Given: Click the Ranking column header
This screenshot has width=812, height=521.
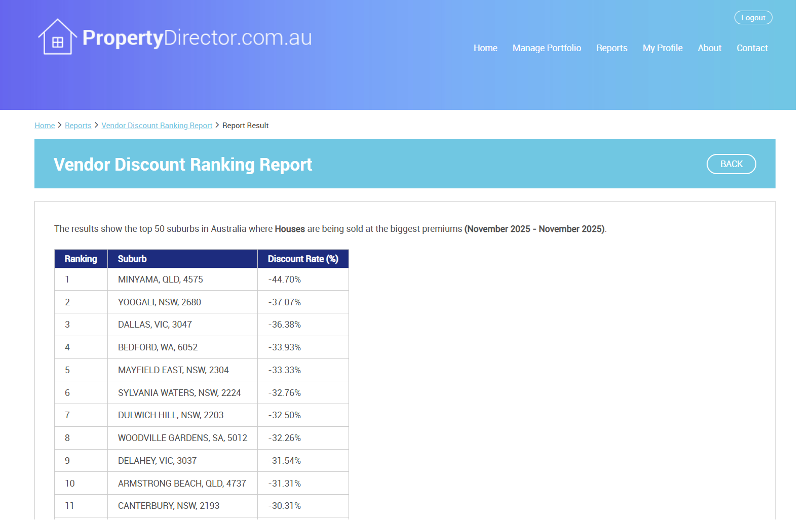Looking at the screenshot, I should pos(81,259).
